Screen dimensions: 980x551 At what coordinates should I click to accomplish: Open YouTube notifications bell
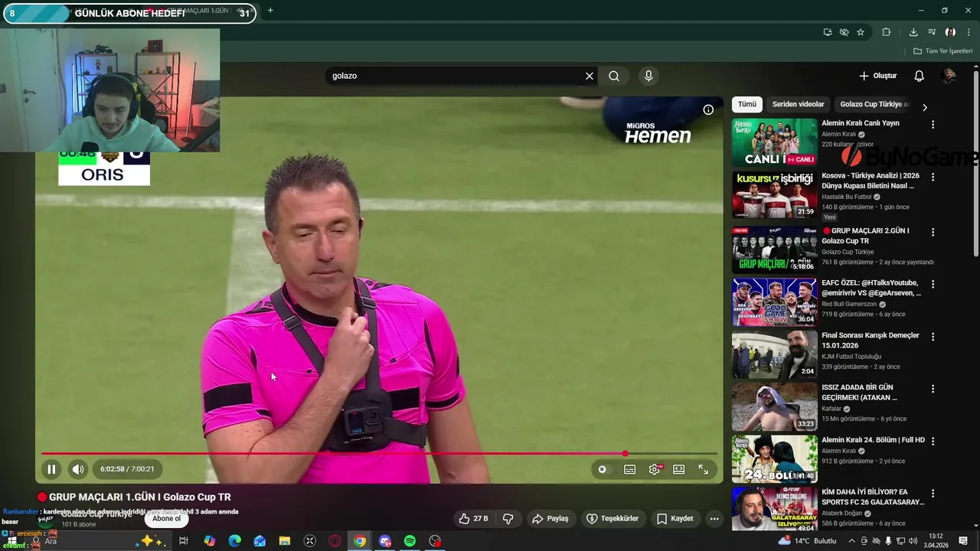(919, 76)
